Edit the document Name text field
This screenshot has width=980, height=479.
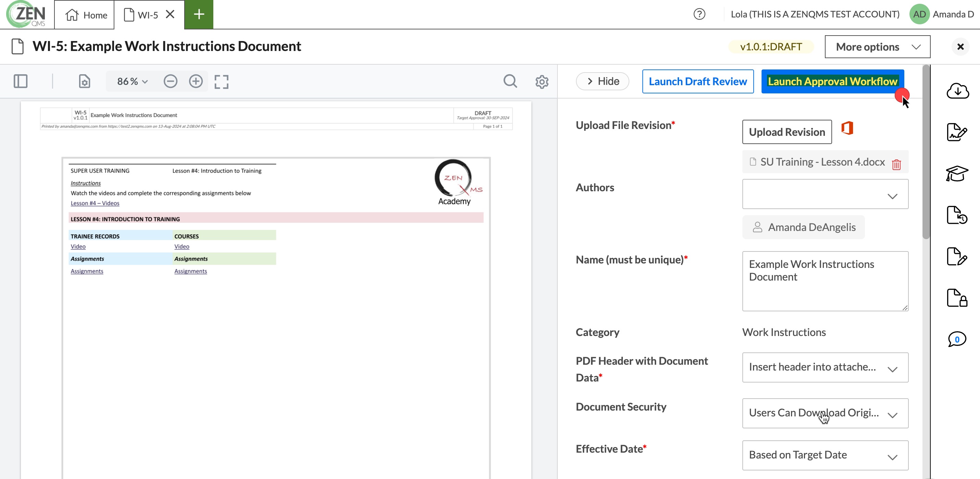pos(825,281)
